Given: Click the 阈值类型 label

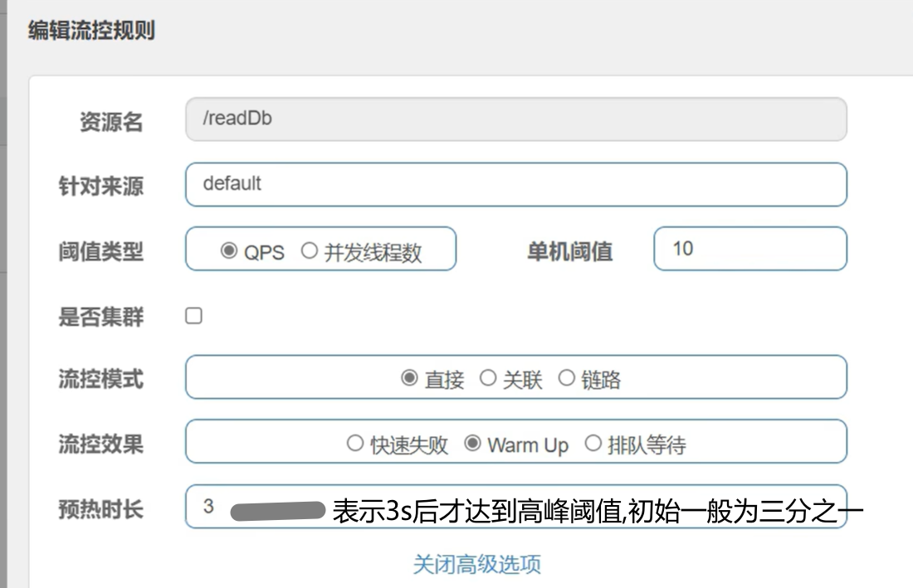Looking at the screenshot, I should tap(100, 252).
